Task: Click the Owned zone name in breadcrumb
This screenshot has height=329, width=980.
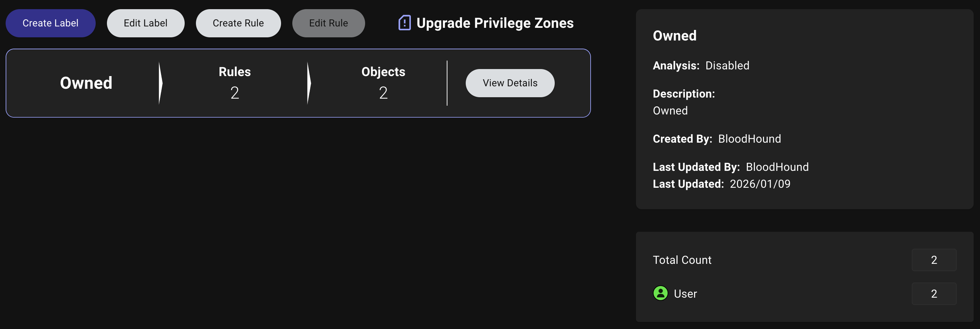Action: pyautogui.click(x=85, y=83)
